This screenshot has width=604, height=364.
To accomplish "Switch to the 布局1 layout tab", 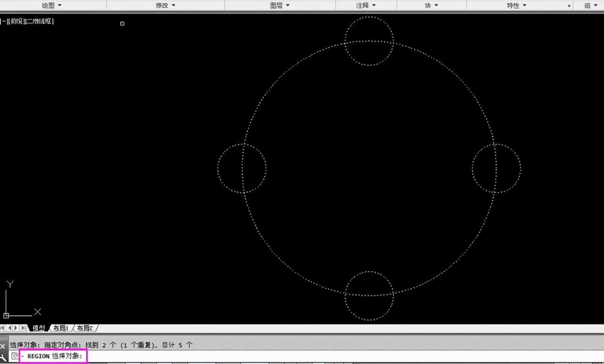I will tap(60, 328).
